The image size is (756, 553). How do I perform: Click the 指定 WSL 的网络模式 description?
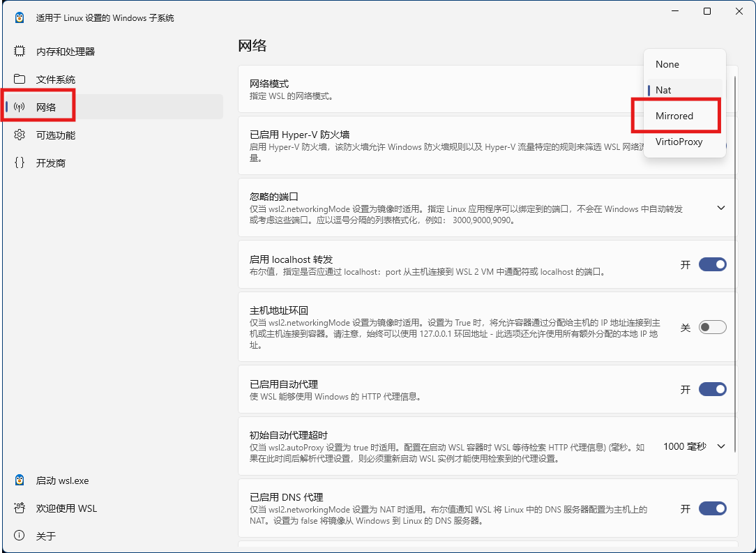[x=292, y=96]
